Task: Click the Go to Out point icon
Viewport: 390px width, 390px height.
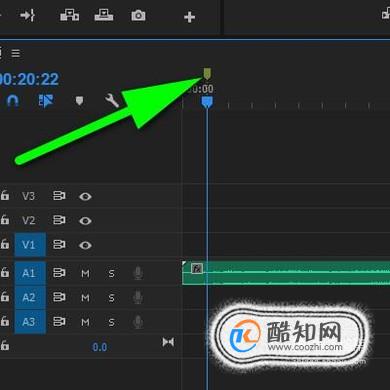Action: 27,15
